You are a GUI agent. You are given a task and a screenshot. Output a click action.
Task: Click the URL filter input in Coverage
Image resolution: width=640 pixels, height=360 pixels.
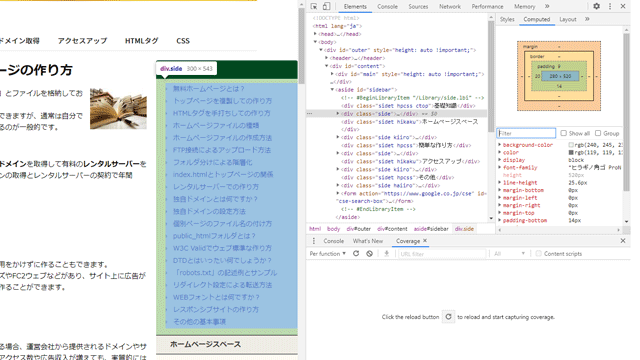(442, 253)
